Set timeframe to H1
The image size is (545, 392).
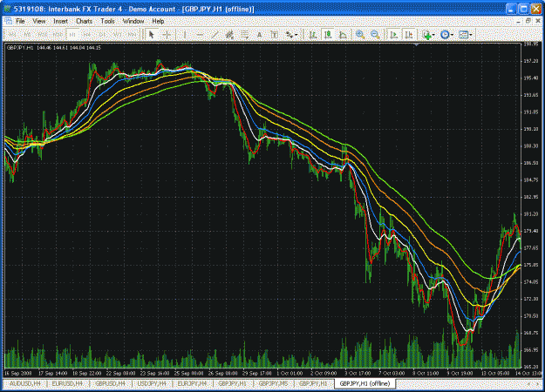click(x=72, y=35)
